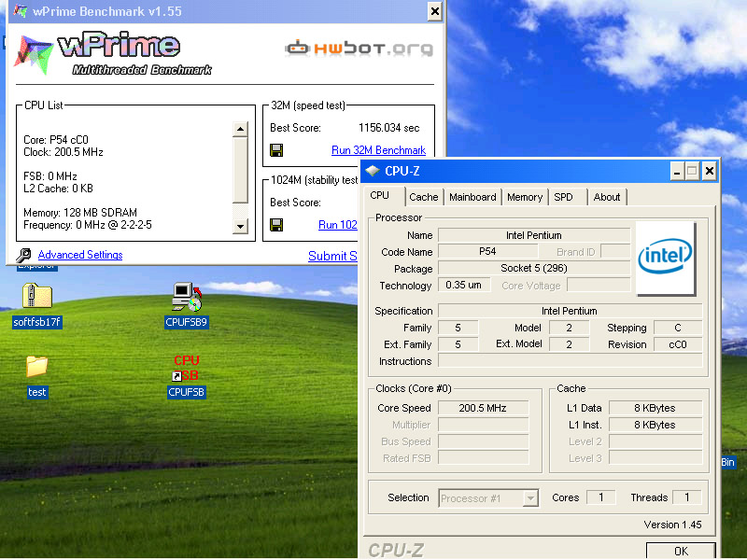Viewport: 747px width, 560px height.
Task: Click the "L2 Cache: 0 KB" line
Action: coord(58,189)
